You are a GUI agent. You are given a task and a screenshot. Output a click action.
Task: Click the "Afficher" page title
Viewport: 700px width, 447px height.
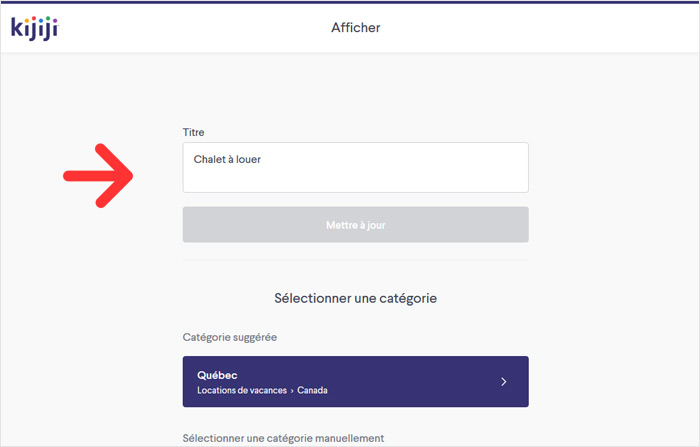pos(355,28)
